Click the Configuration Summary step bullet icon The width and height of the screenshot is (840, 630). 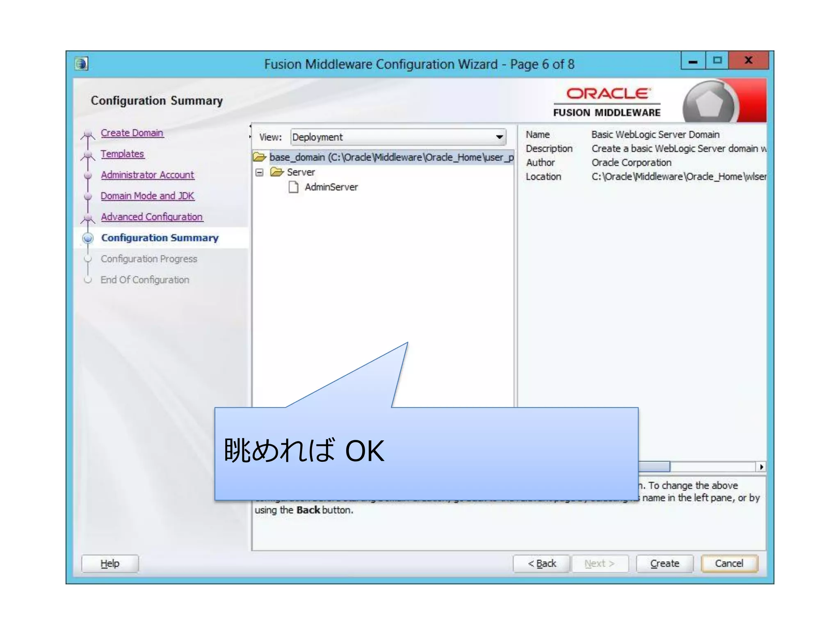point(88,238)
